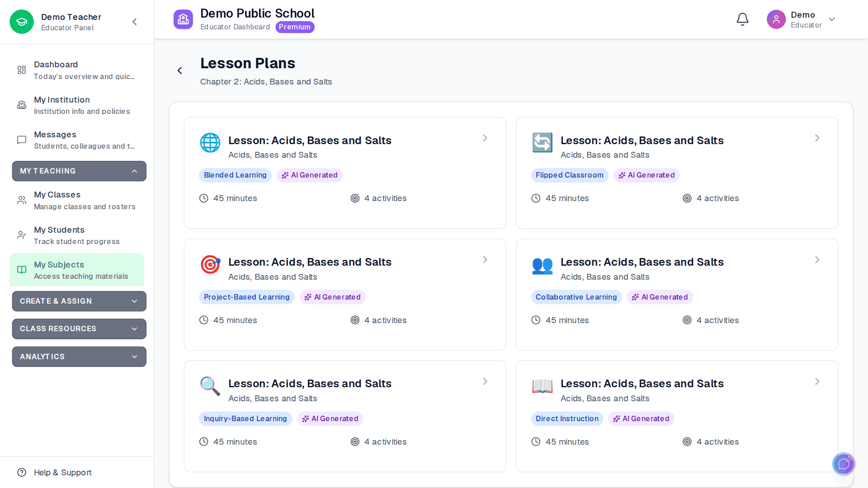Select My Subjects menu item
Image resolution: width=868 pixels, height=488 pixels.
(77, 270)
